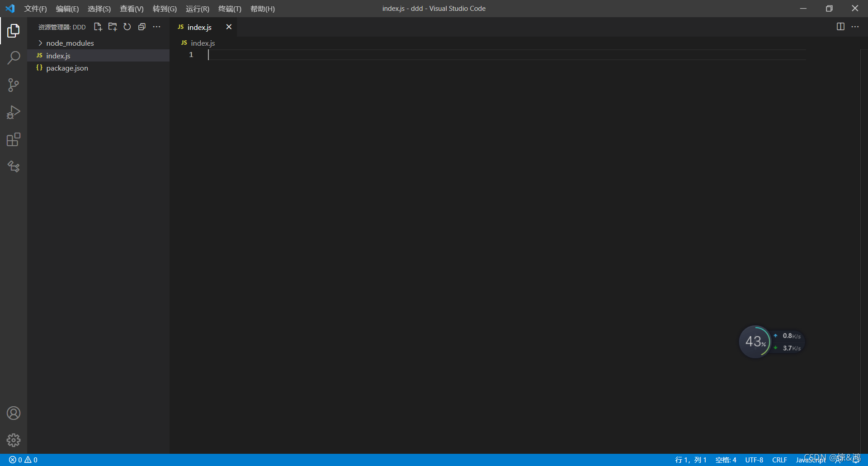The image size is (868, 466).
Task: Open explorer more actions ellipsis
Action: click(156, 27)
